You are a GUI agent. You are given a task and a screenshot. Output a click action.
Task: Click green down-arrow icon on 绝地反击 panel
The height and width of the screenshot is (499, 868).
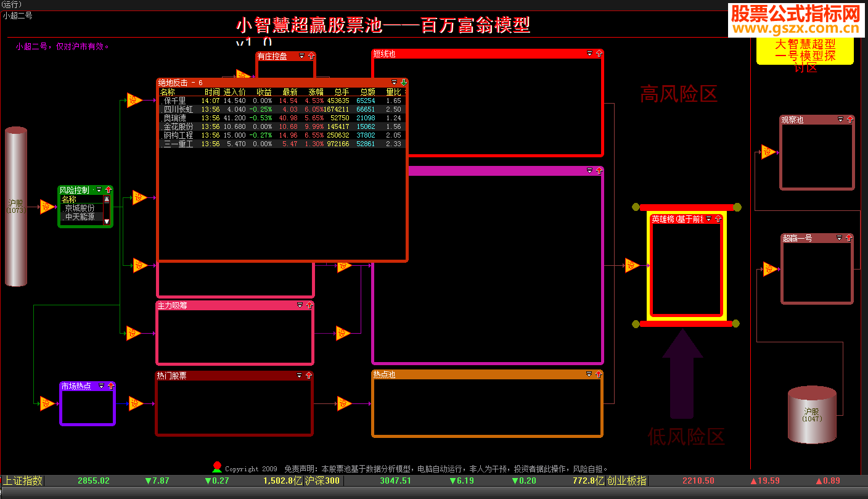click(403, 82)
